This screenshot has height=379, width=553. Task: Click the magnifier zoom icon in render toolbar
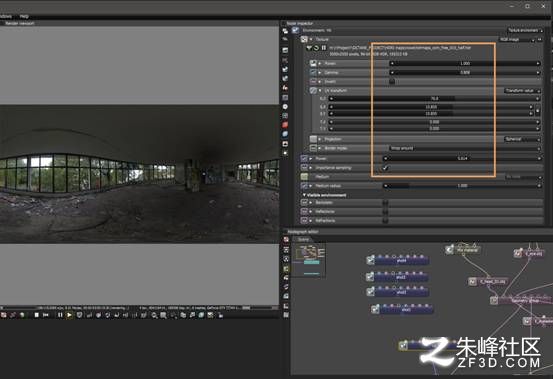point(154,315)
